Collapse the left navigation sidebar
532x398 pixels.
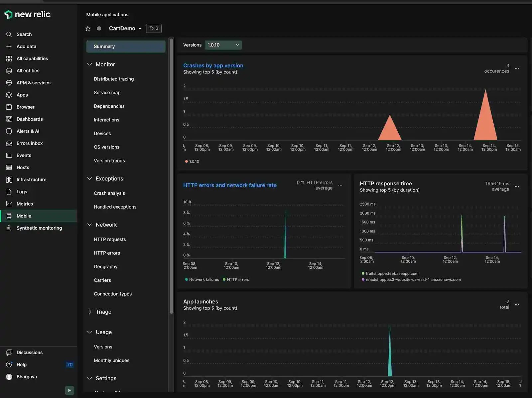pos(69,390)
